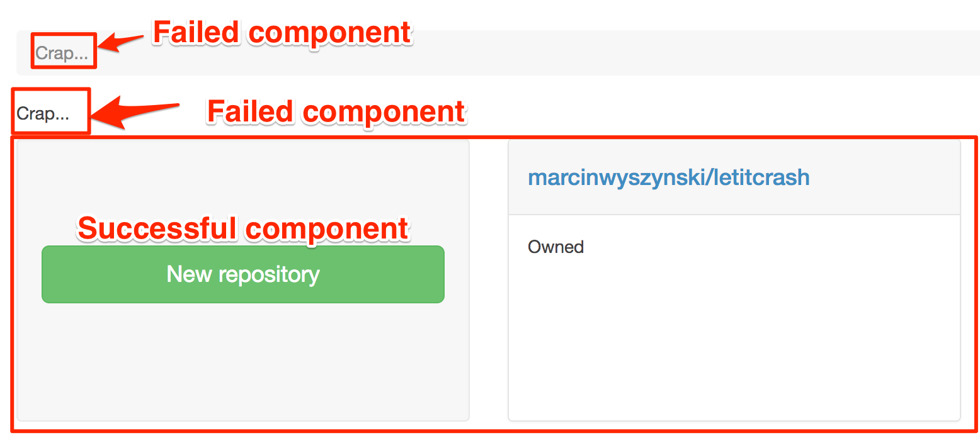Image resolution: width=980 pixels, height=438 pixels.
Task: Click the Successful component title text
Action: (242, 228)
